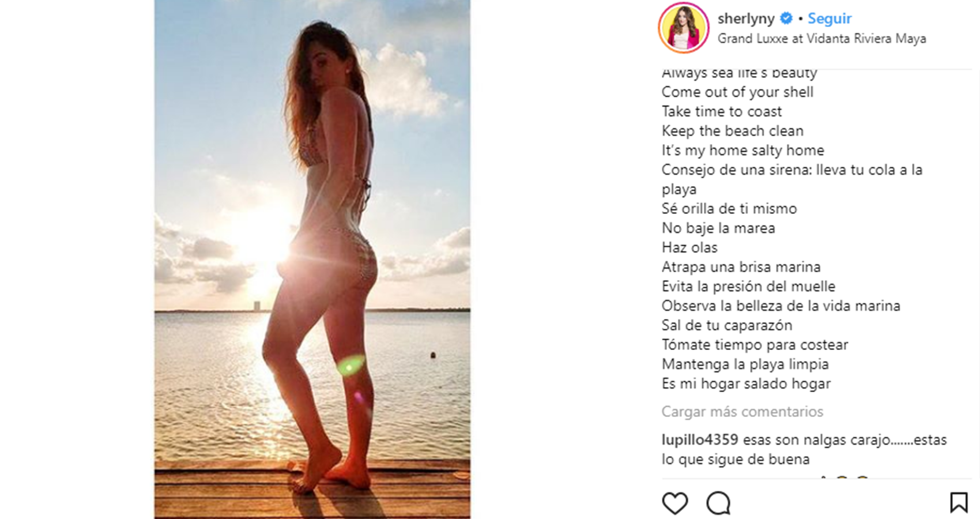
Task: Open the sherlyny username link
Action: coord(746,18)
